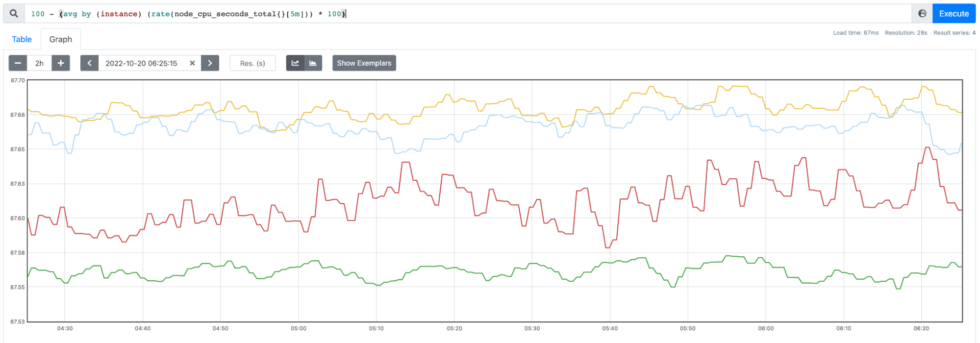Switch to line chart mode
980x343 pixels.
tap(295, 63)
